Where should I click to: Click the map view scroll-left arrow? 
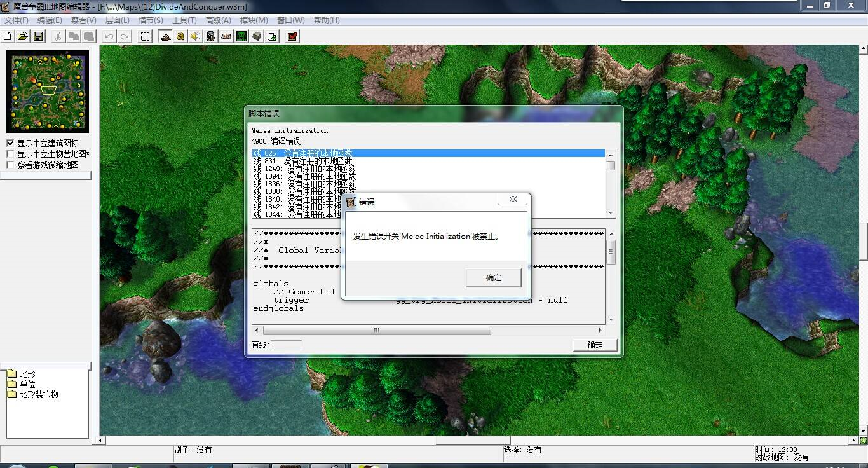click(102, 440)
